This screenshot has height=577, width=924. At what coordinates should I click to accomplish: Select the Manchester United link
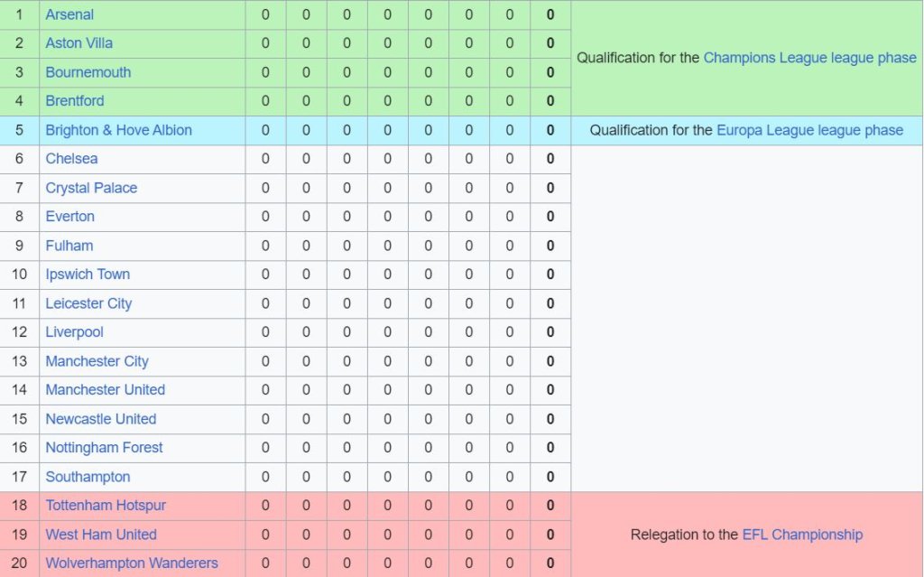106,390
